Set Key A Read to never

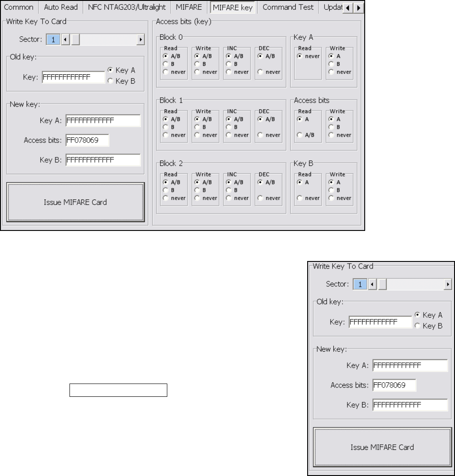[308, 56]
